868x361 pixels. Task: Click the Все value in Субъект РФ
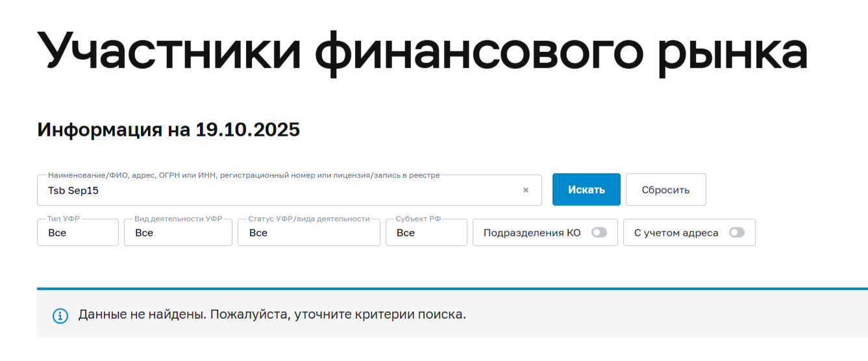[406, 232]
